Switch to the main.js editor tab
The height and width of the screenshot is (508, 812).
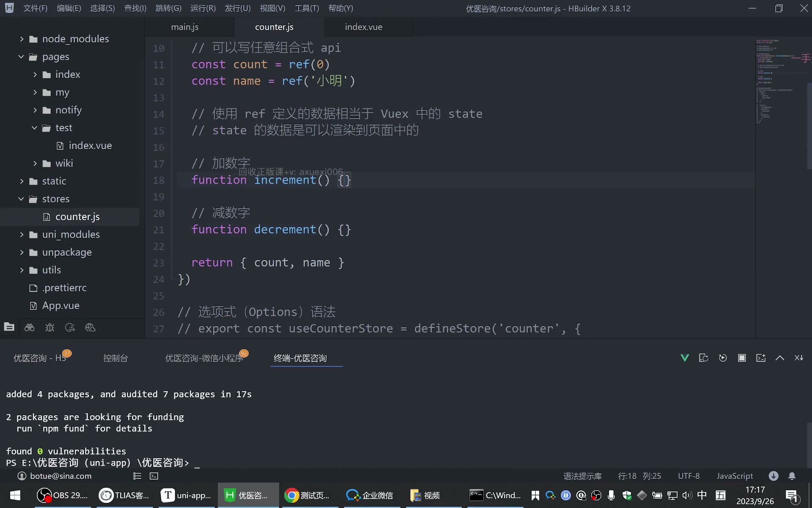coord(185,27)
